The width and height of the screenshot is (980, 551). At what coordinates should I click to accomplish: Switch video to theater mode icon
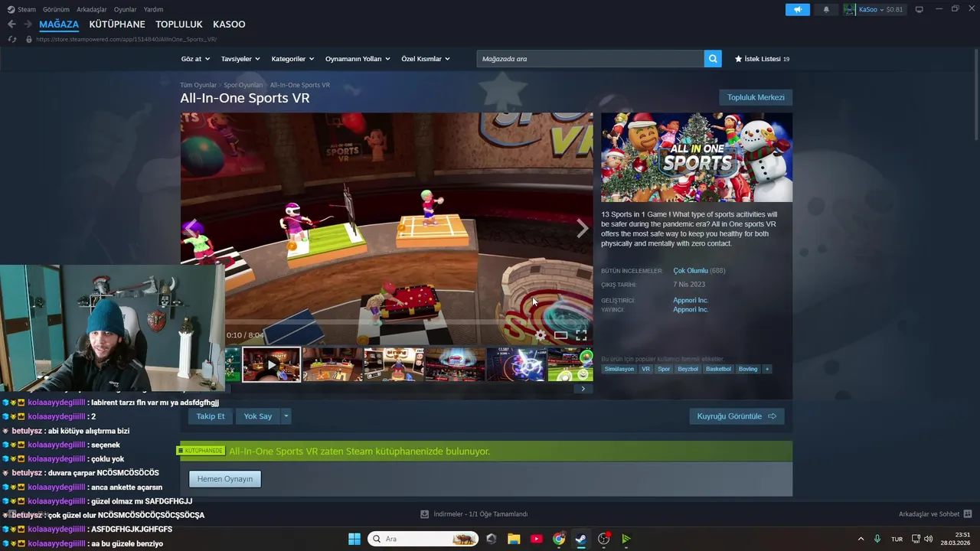point(561,335)
